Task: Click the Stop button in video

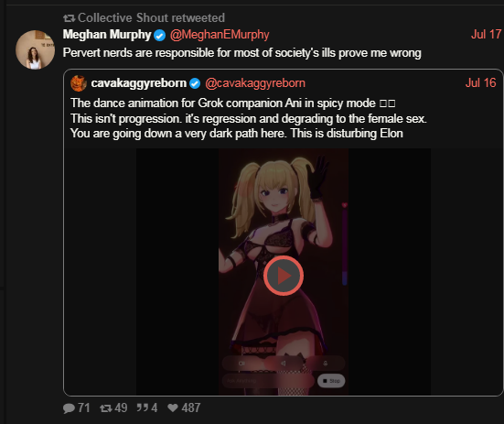Action: pyautogui.click(x=331, y=381)
